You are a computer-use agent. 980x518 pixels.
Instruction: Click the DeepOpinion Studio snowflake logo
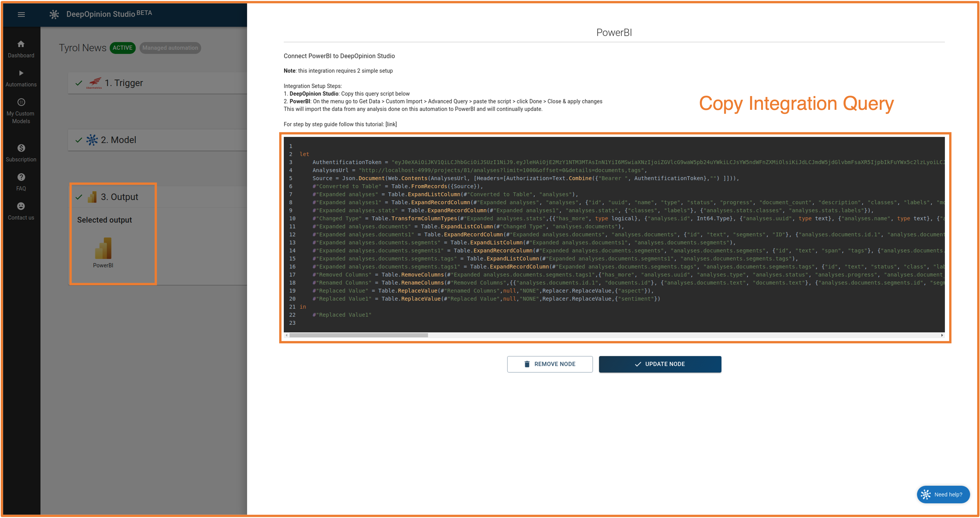coord(54,14)
